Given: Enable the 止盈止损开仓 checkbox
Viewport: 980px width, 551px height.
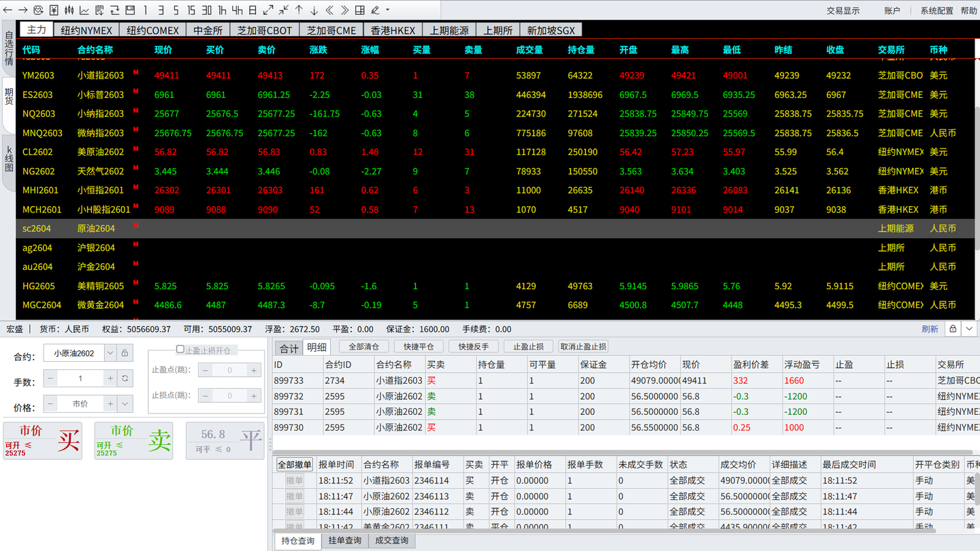Looking at the screenshot, I should (x=180, y=350).
